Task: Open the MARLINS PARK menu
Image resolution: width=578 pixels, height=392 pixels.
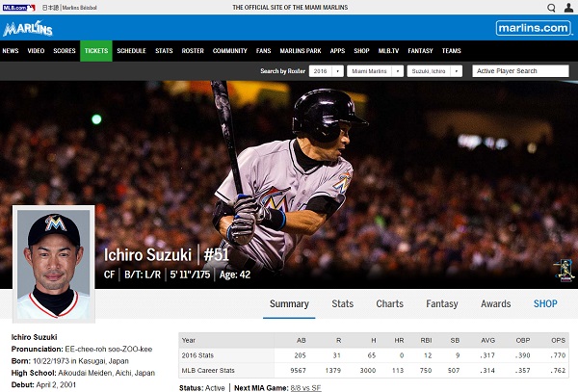Action: (x=300, y=51)
